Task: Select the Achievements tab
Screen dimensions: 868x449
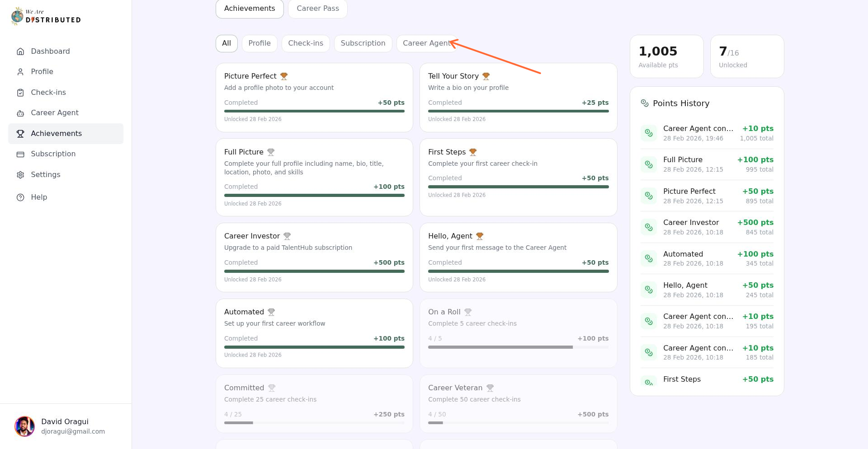Action: point(250,8)
